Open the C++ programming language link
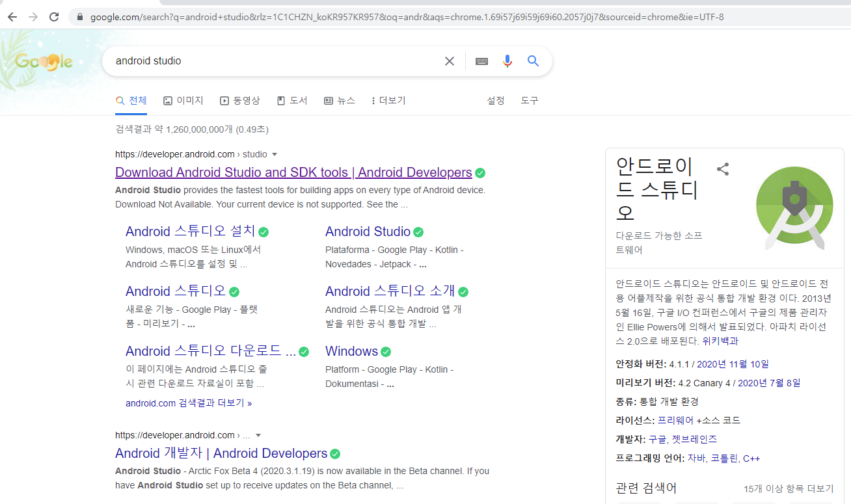Screen dimensions: 851x504 click(x=751, y=458)
